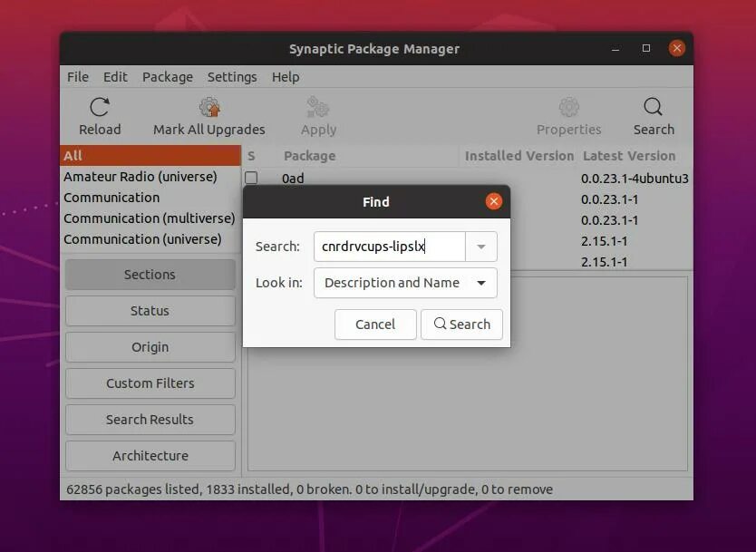756x552 pixels.
Task: Select the Communication category
Action: click(150, 198)
